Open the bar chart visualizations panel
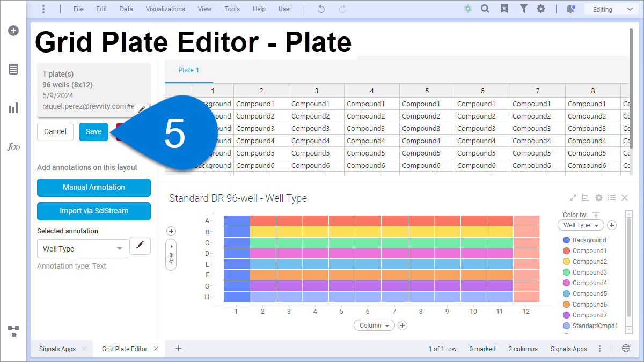This screenshot has width=644, height=362. (13, 108)
